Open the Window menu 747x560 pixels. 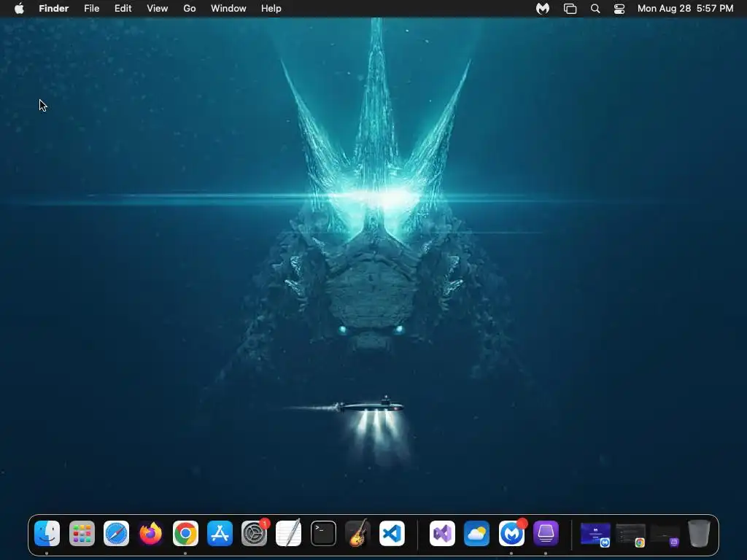[228, 9]
